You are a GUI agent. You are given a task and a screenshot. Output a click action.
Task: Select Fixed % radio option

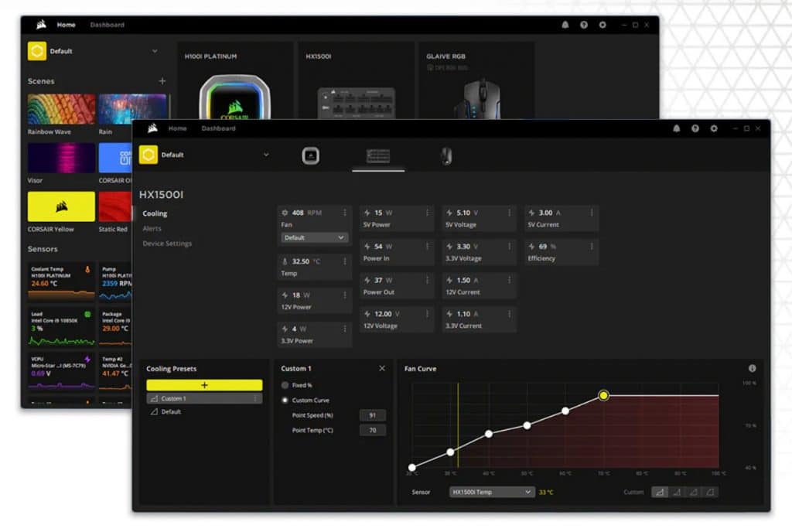click(285, 385)
